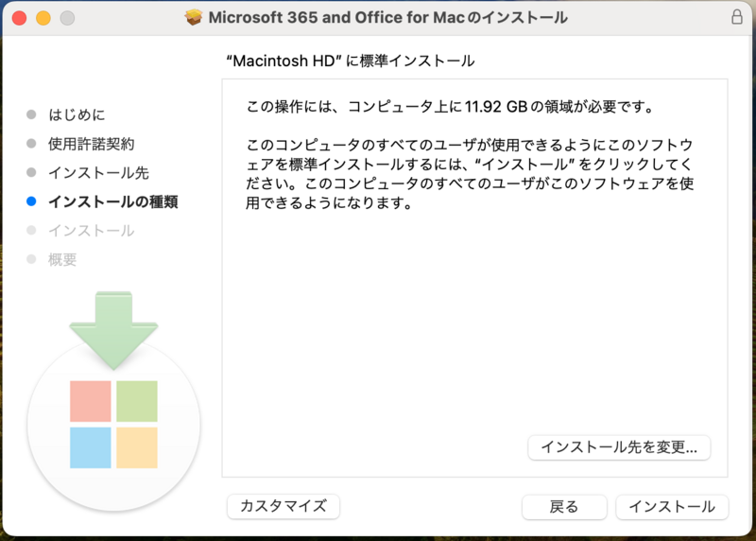The width and height of the screenshot is (756, 541).
Task: Select the はじめに step in the sidebar
Action: click(77, 114)
